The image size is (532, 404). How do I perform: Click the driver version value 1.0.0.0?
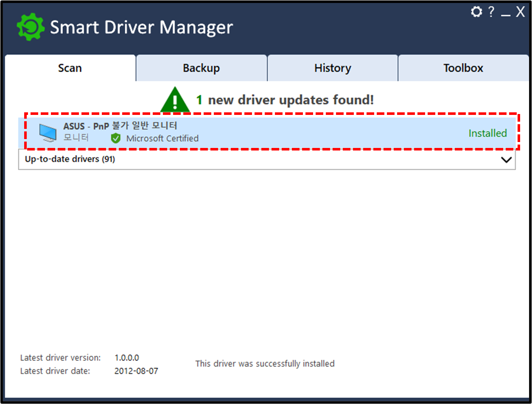pos(127,358)
